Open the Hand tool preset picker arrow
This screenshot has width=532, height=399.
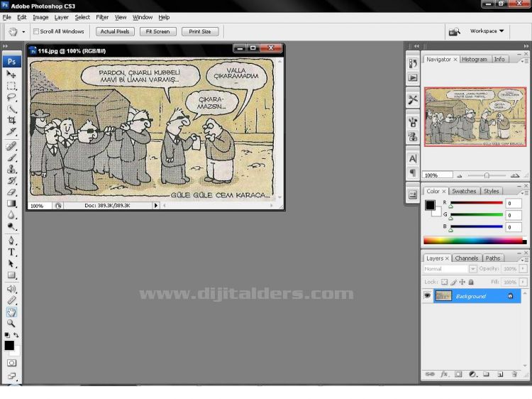click(x=23, y=32)
